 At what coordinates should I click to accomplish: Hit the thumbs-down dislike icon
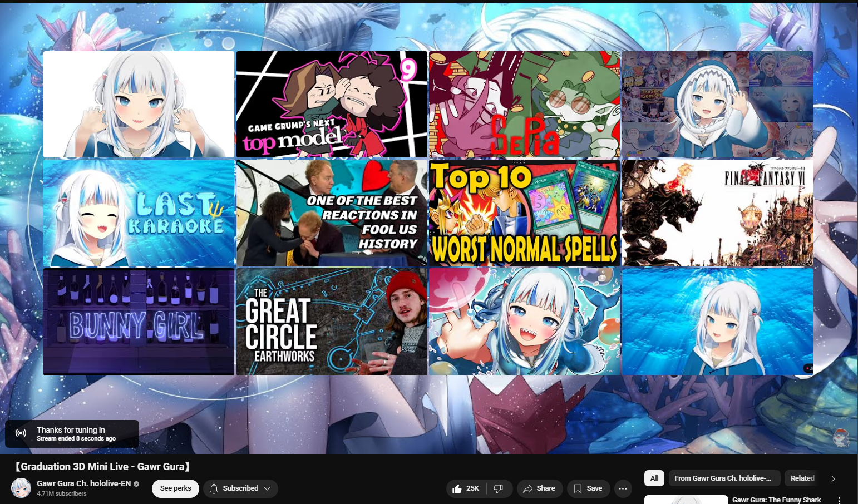coord(499,488)
